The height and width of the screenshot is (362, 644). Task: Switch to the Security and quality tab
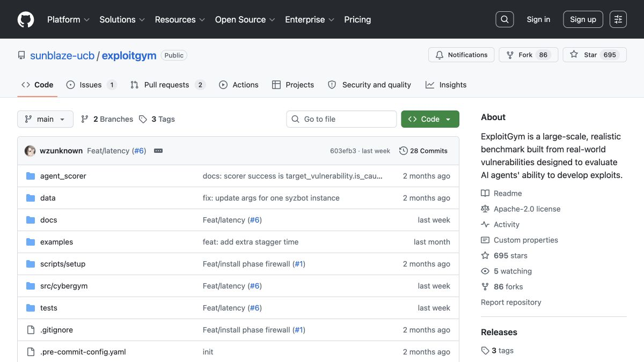click(369, 85)
